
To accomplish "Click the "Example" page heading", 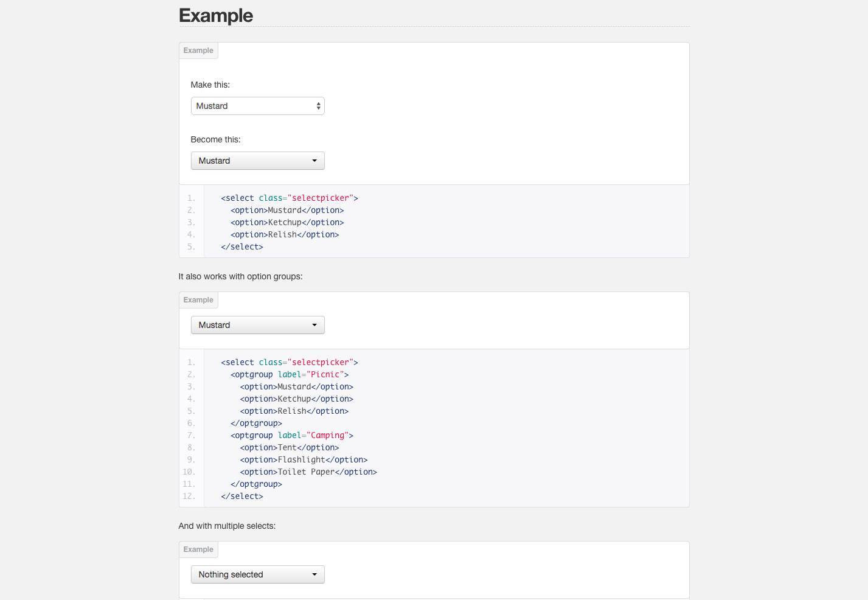I will point(216,15).
